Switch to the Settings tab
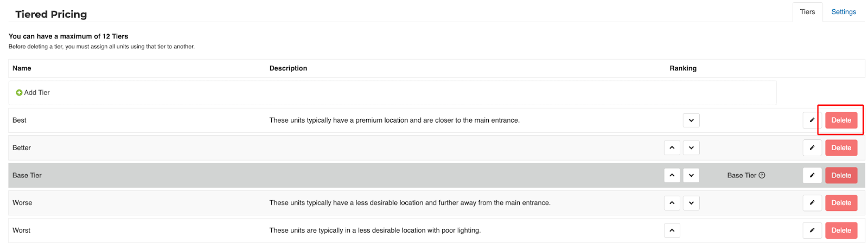The width and height of the screenshot is (868, 243). click(844, 12)
